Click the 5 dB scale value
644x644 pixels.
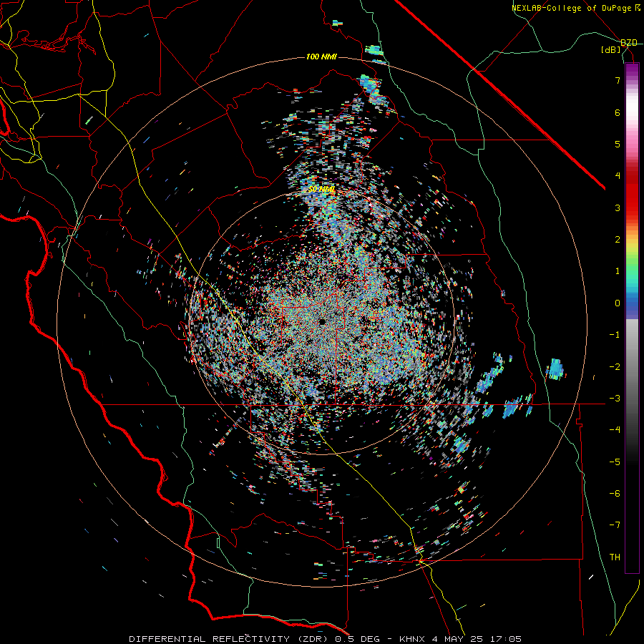pyautogui.click(x=618, y=144)
